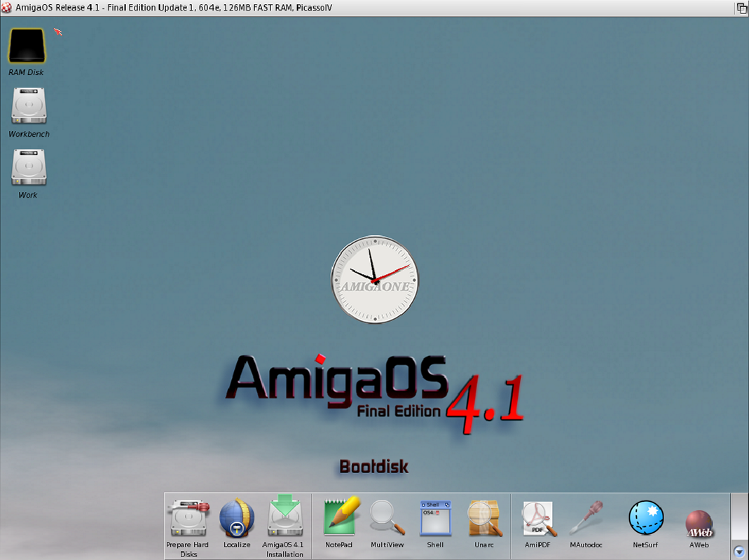
Task: Click the screen depth gadget in title bar
Action: coord(741,8)
